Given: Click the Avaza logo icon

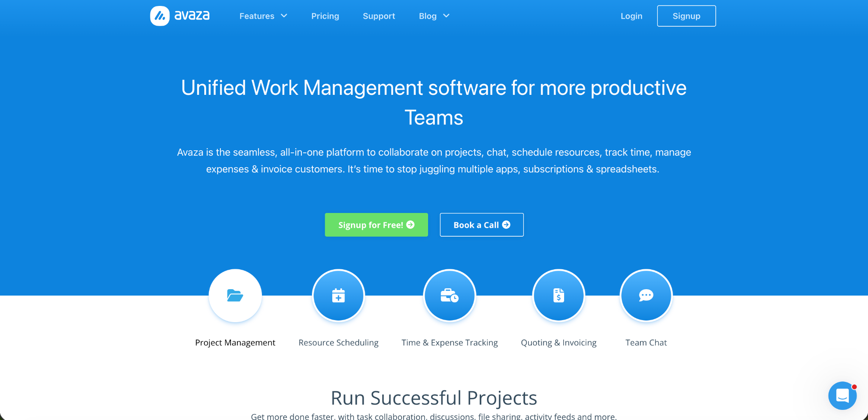Looking at the screenshot, I should (160, 16).
